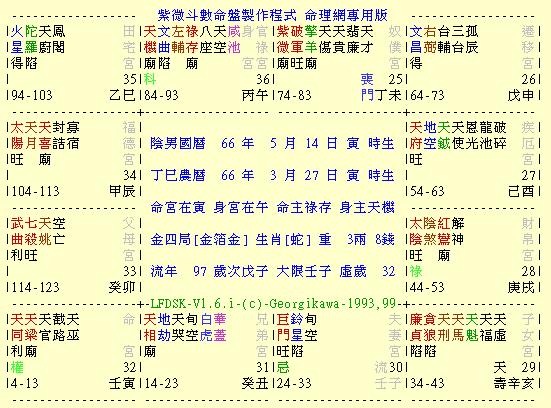The height and width of the screenshot is (408, 551).
Task: Click the "陷陷" brightness text above 34-43
Action: pyautogui.click(x=423, y=351)
